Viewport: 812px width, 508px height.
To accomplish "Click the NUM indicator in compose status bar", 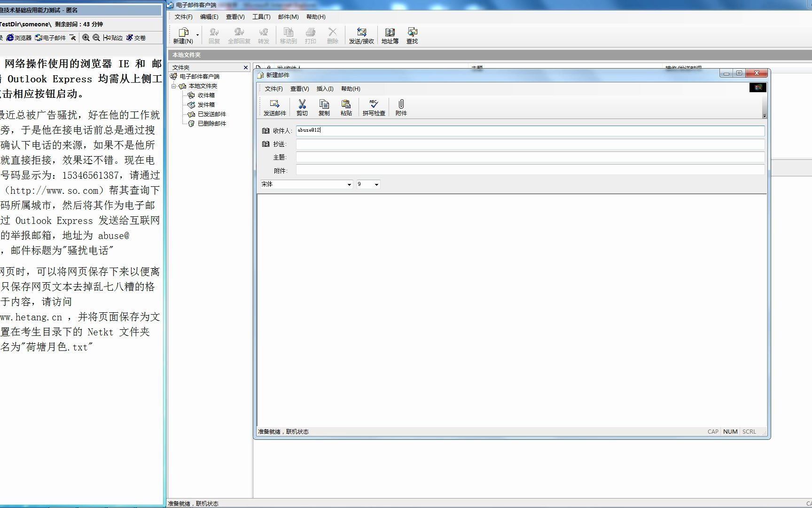I will click(730, 431).
